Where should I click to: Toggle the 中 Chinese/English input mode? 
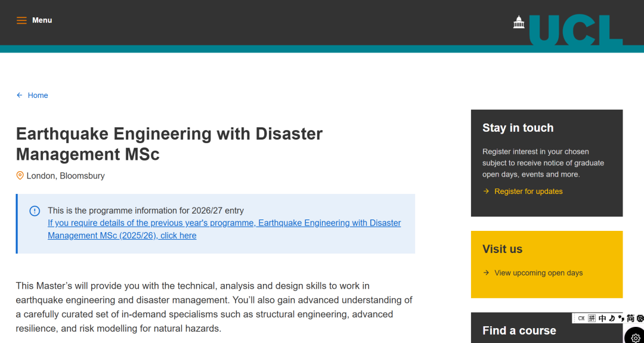(x=602, y=319)
